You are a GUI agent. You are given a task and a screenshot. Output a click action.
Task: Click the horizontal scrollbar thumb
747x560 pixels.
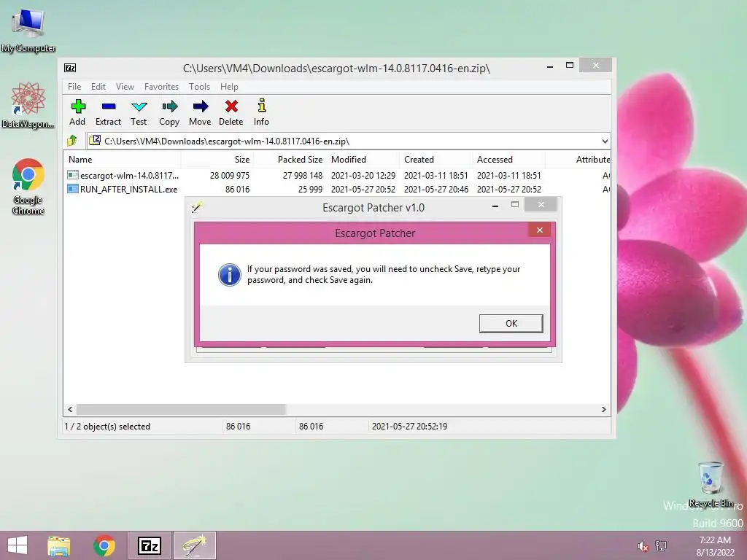(181, 409)
